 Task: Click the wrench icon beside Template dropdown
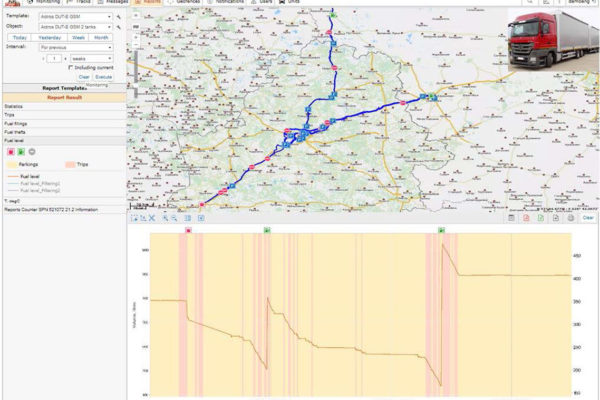tap(119, 17)
